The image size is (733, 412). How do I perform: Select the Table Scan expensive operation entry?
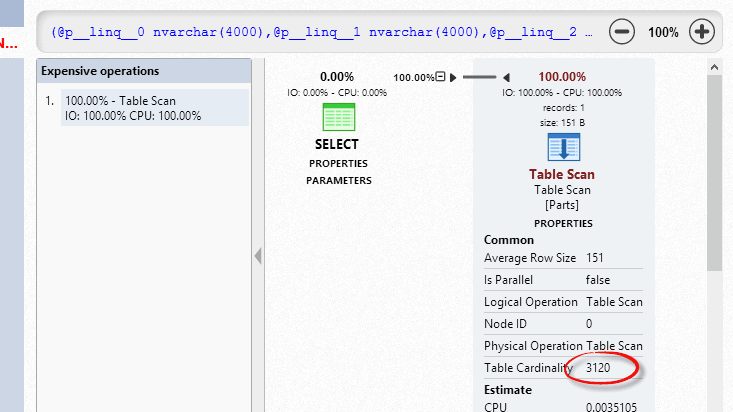(x=155, y=108)
